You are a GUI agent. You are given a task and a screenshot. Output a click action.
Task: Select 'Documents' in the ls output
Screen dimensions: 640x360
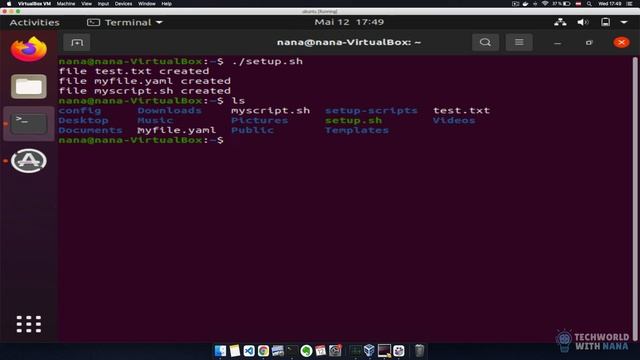91,130
